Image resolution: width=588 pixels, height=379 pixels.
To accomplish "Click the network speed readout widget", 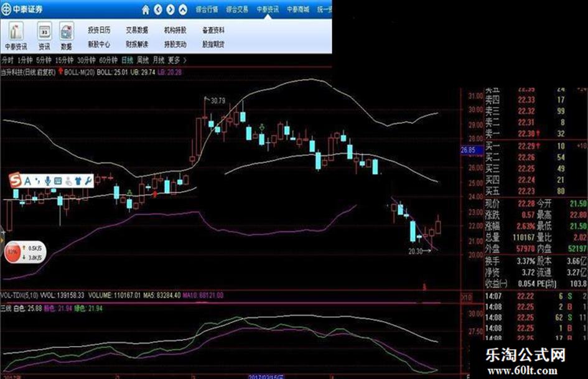I will pos(34,253).
